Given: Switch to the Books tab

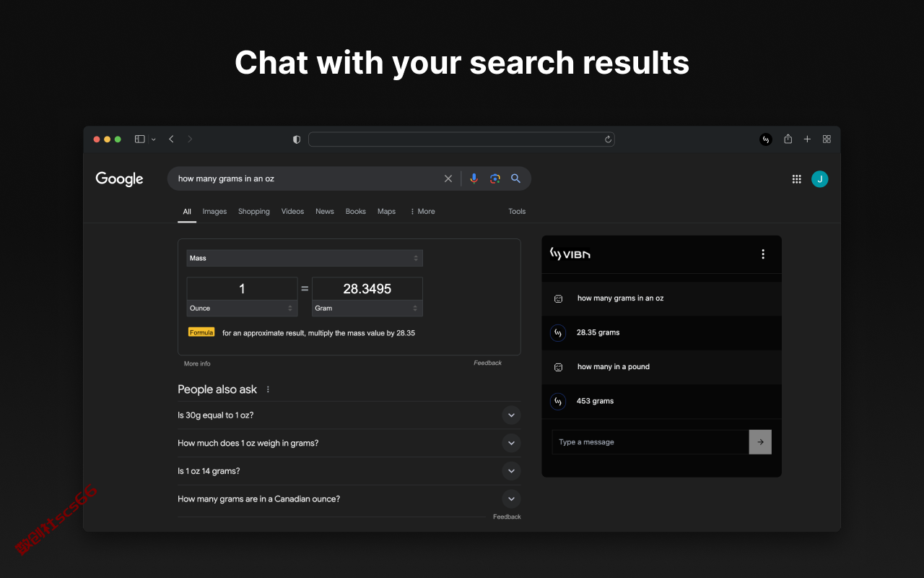Looking at the screenshot, I should click(x=356, y=212).
